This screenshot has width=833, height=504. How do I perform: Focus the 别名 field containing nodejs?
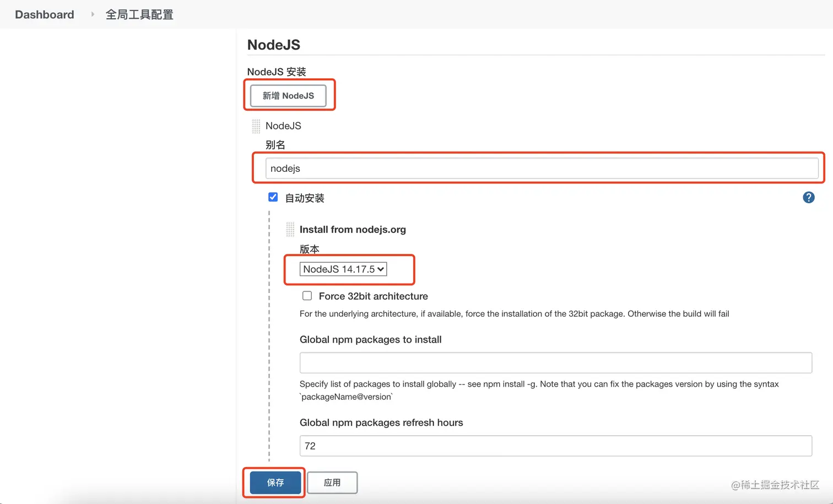pyautogui.click(x=542, y=168)
